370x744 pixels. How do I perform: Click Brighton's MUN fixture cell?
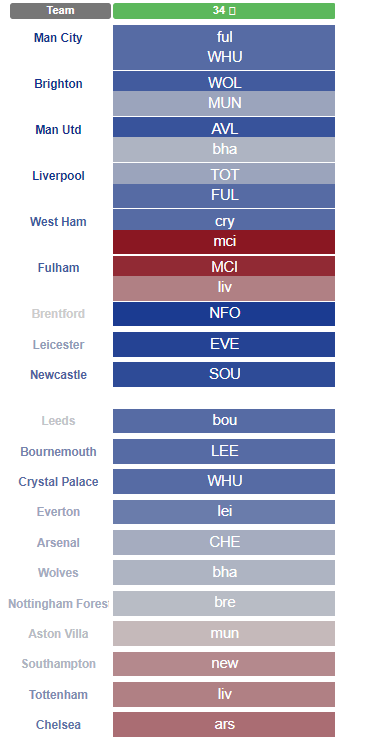(x=224, y=103)
